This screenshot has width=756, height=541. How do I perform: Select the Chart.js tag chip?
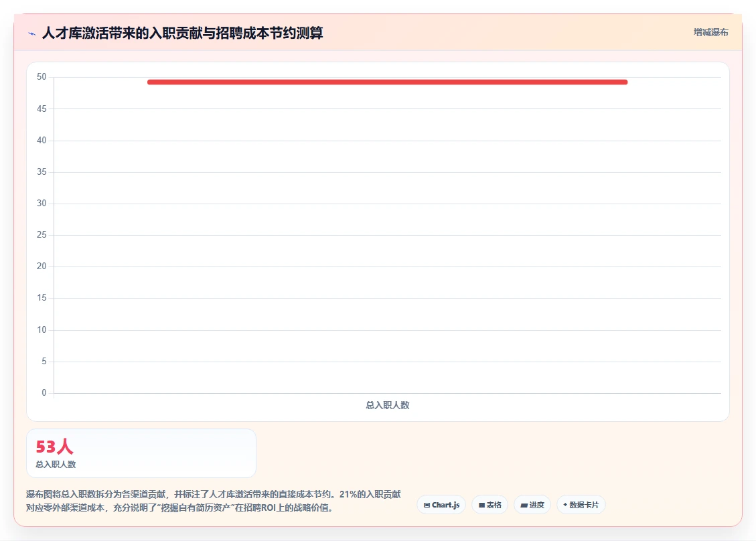(441, 505)
